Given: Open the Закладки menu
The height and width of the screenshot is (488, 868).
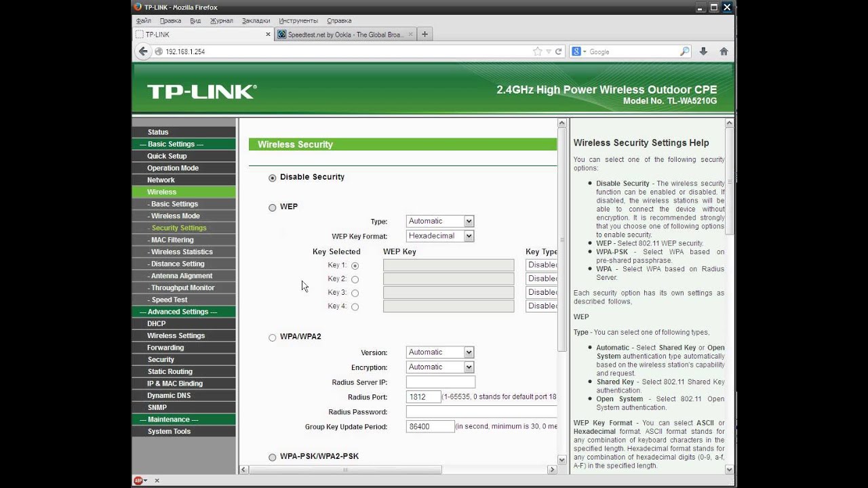Looking at the screenshot, I should coord(256,21).
